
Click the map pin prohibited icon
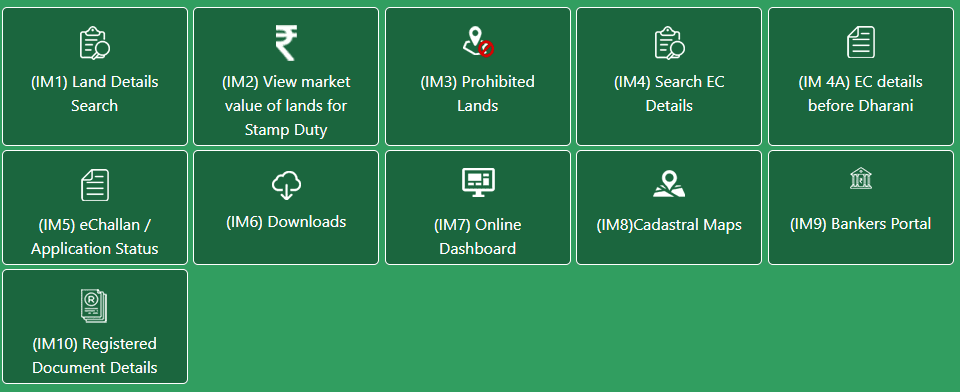(478, 42)
